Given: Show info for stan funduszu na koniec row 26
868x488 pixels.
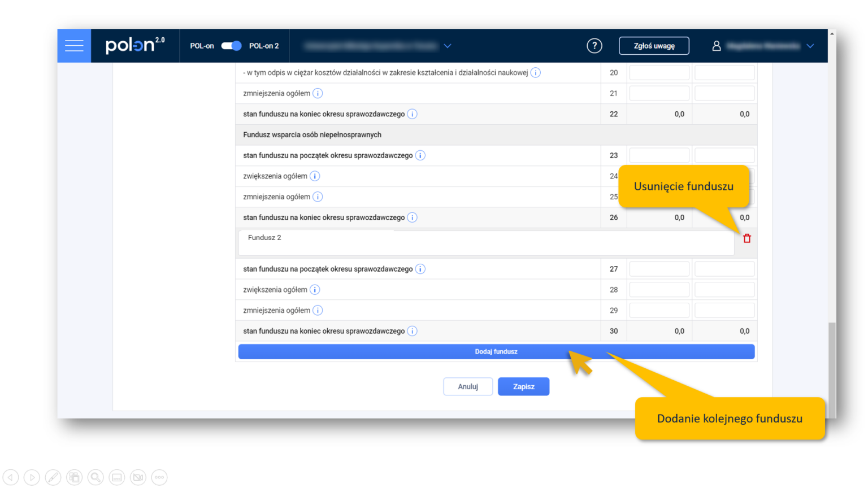Looking at the screenshot, I should (412, 217).
